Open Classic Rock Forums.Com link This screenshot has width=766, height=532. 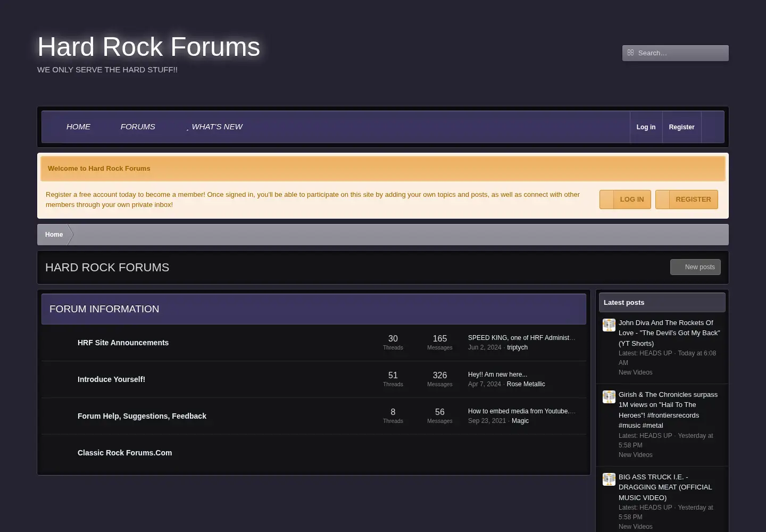[x=124, y=453]
